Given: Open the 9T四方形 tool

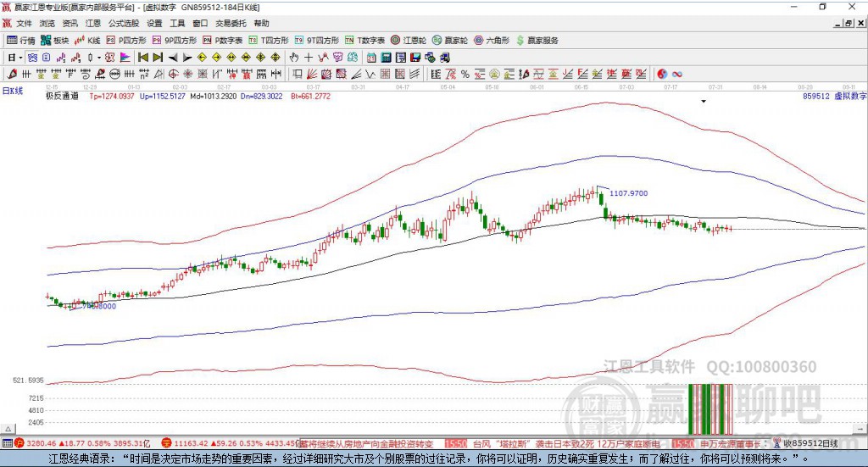Looking at the screenshot, I should (317, 41).
